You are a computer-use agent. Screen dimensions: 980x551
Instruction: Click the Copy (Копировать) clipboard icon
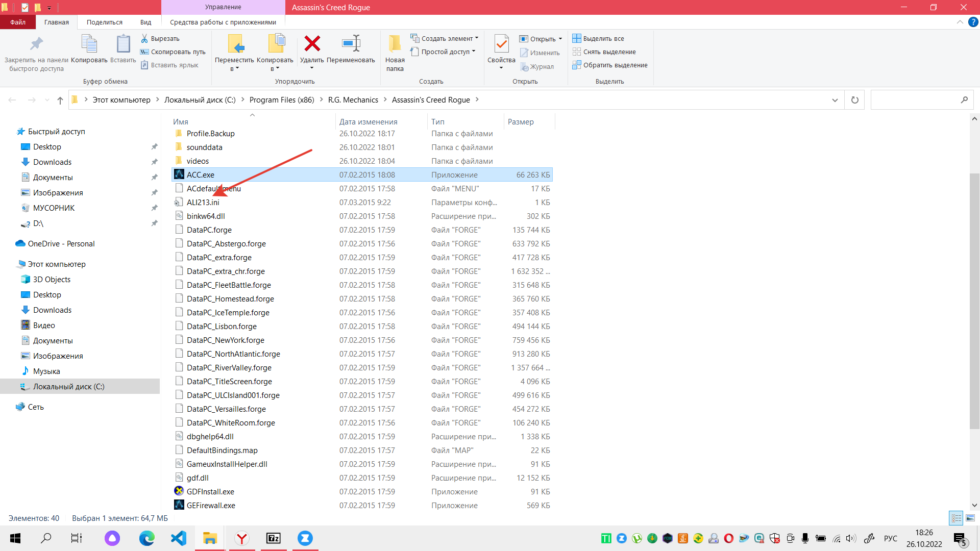[x=89, y=44]
